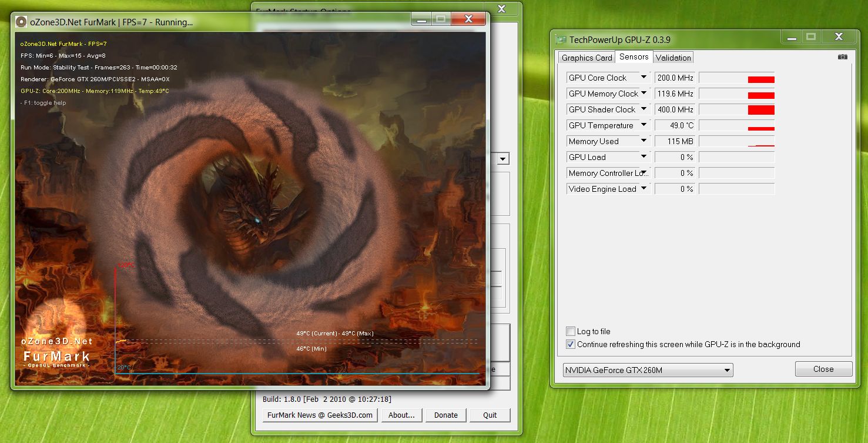The width and height of the screenshot is (868, 443).
Task: Open the Memory Controller Load dropdown
Action: click(644, 173)
